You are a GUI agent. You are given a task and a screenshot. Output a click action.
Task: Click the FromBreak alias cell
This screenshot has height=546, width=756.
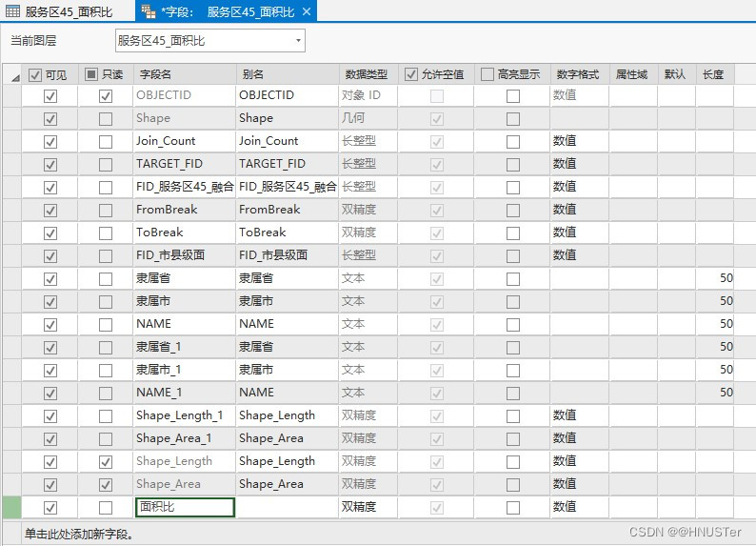point(288,210)
